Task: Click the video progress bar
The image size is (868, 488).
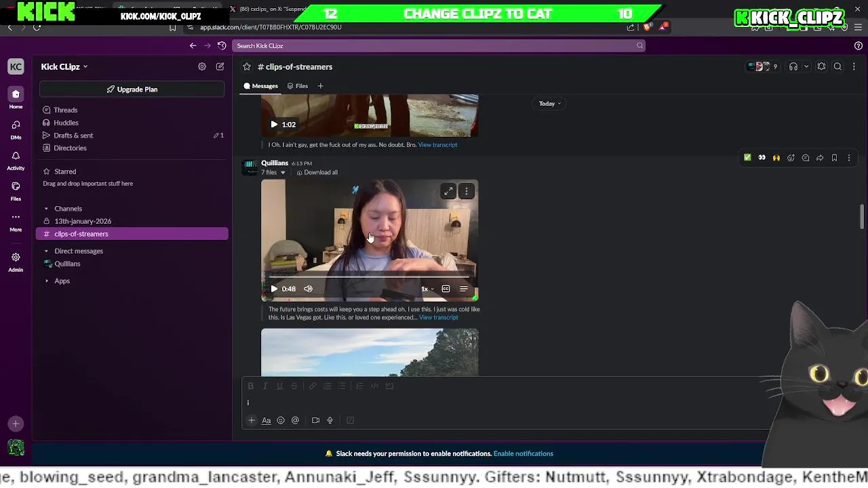Action: click(x=370, y=277)
